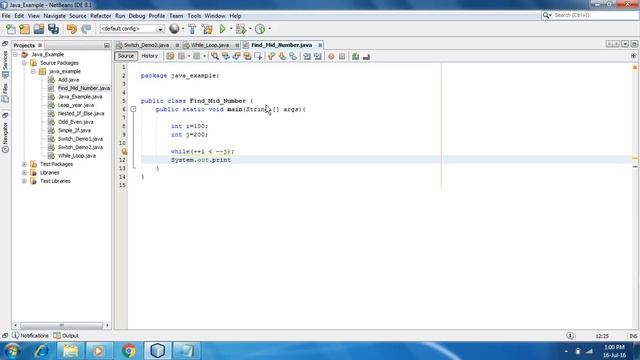The image size is (640, 360).
Task: Click the Build Project hammer icon
Action: pos(192,29)
